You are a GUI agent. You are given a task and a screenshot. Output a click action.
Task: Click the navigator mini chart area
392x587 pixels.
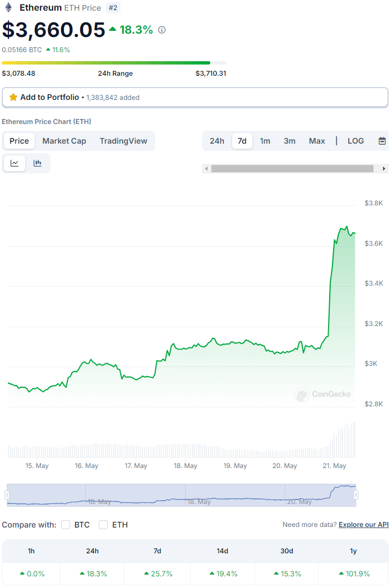coord(181,496)
